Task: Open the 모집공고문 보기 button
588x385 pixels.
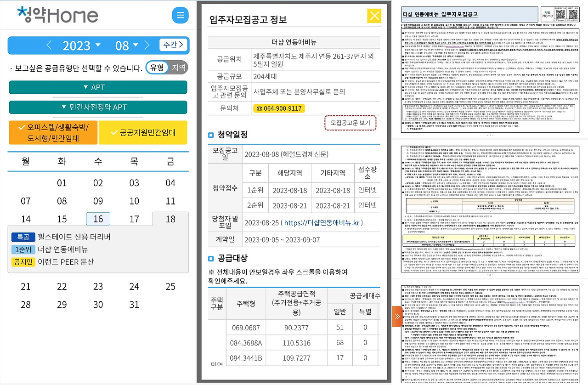Action: click(x=350, y=123)
